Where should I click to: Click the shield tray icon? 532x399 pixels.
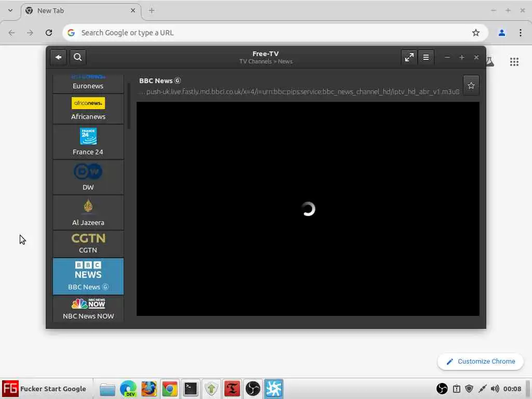(x=469, y=389)
